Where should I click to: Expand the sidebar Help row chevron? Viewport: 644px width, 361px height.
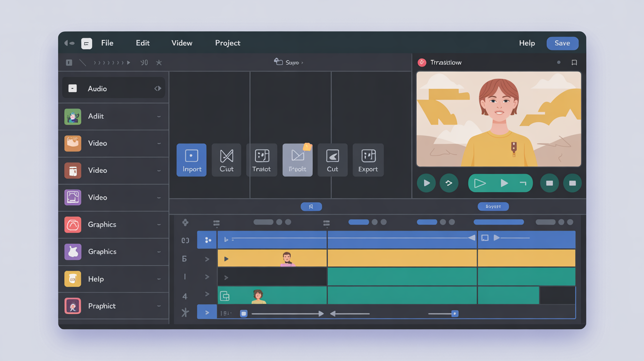click(159, 279)
